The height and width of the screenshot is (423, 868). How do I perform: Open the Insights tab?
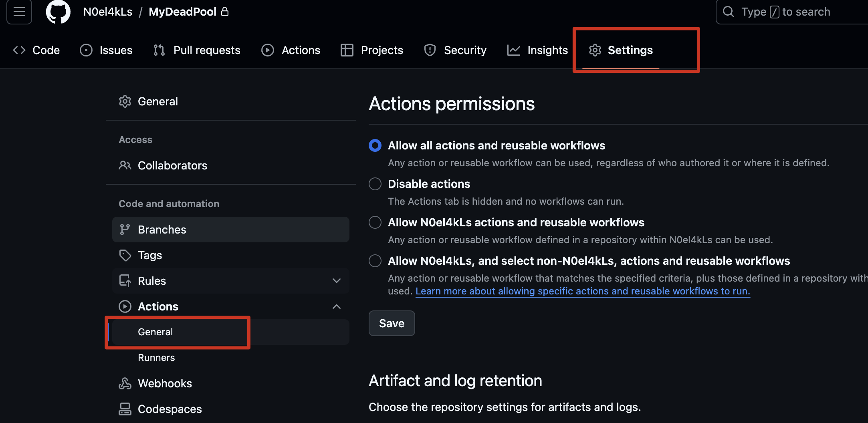point(537,50)
